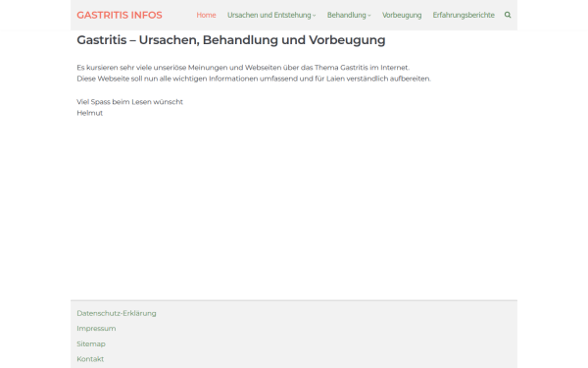
Task: Click the text line starting 'Diese Webseite soll nun'
Action: pos(254,79)
